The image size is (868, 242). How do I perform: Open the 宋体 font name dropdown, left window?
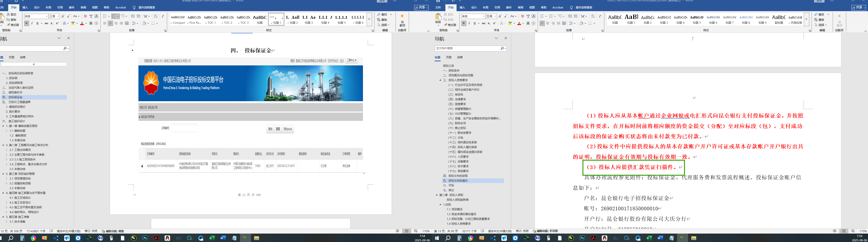coord(46,16)
